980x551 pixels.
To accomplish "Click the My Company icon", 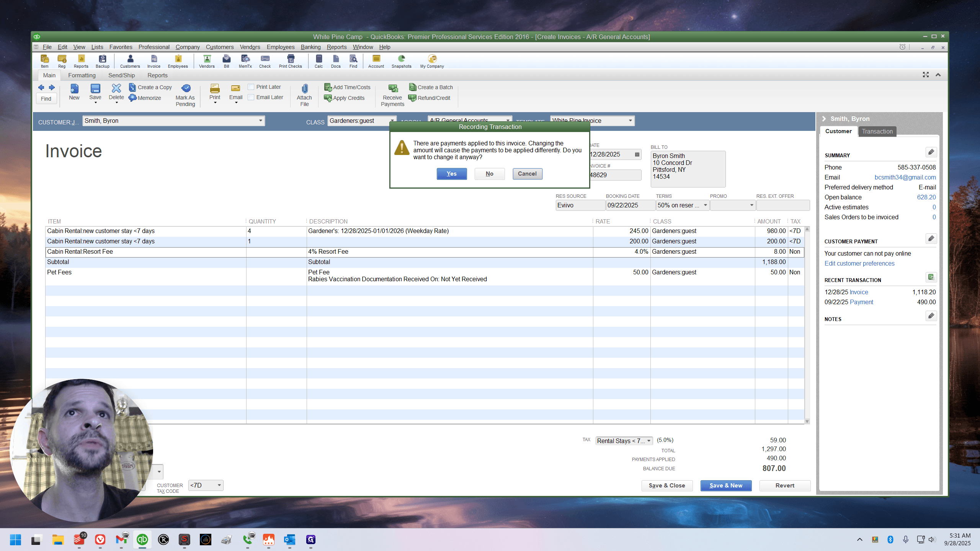I will pos(432,61).
